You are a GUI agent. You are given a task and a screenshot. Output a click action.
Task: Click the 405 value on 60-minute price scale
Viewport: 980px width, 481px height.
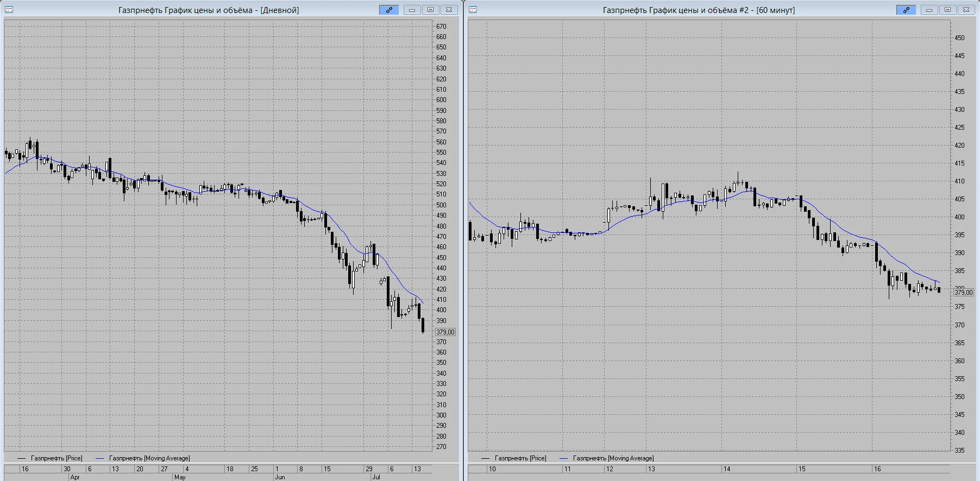[960, 199]
